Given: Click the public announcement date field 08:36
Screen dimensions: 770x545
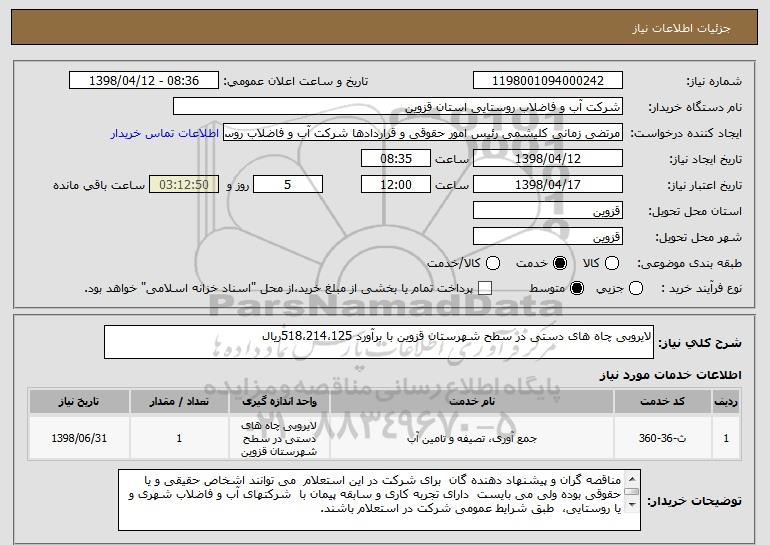Looking at the screenshot, I should point(144,81).
